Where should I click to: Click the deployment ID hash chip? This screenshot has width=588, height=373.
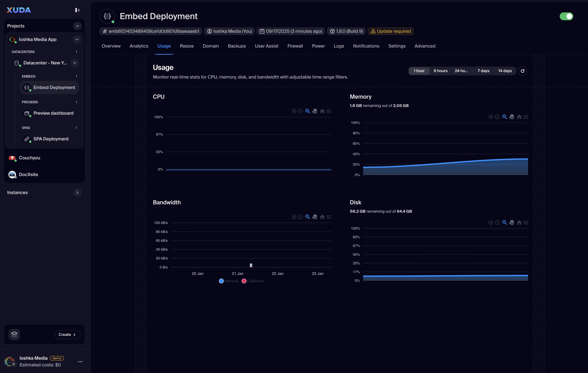tap(150, 31)
